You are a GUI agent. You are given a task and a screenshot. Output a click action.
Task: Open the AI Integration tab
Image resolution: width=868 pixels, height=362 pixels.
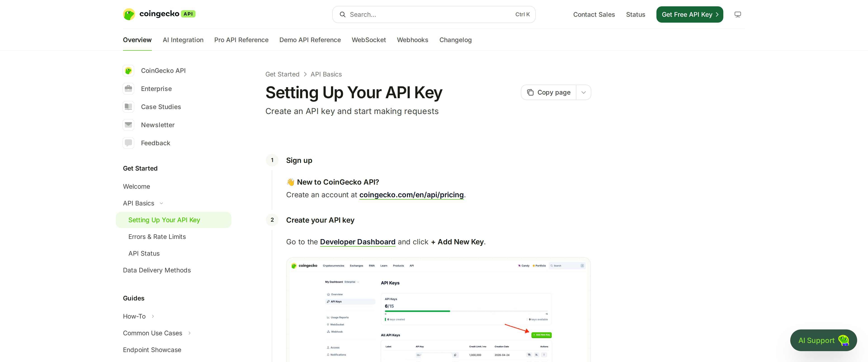(183, 40)
